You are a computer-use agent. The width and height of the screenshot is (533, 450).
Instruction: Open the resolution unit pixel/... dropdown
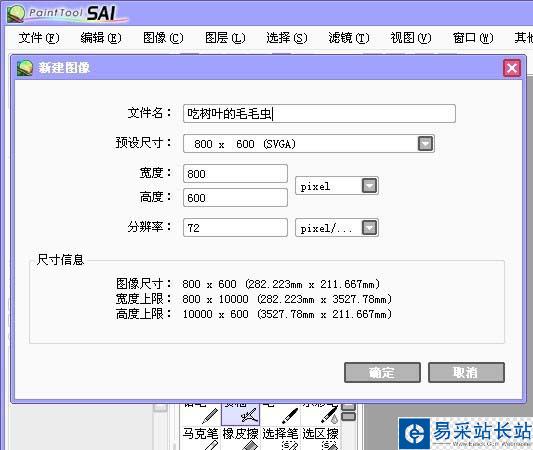tap(370, 228)
